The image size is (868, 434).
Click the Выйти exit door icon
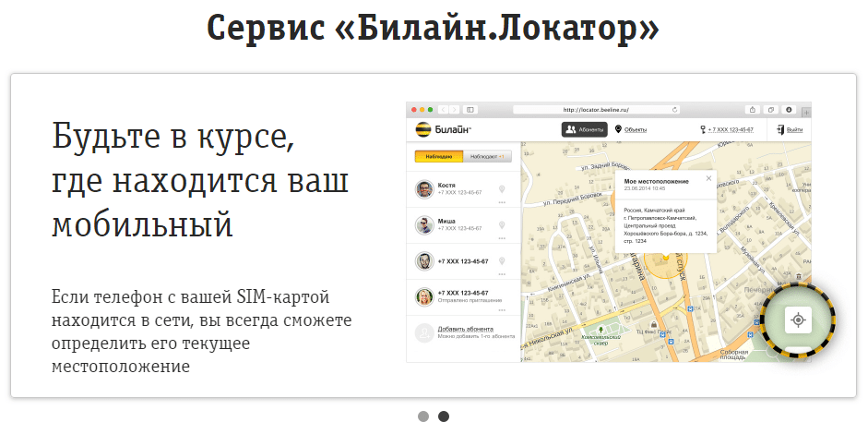click(x=780, y=129)
